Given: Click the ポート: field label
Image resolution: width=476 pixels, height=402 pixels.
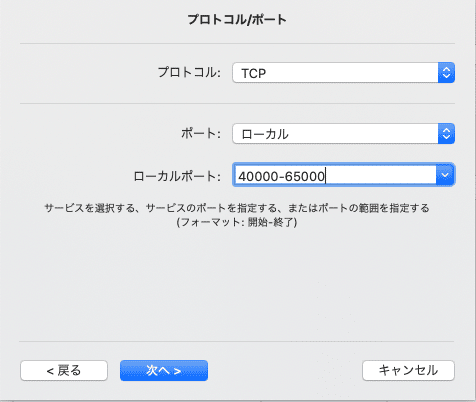Looking at the screenshot, I should [201, 133].
